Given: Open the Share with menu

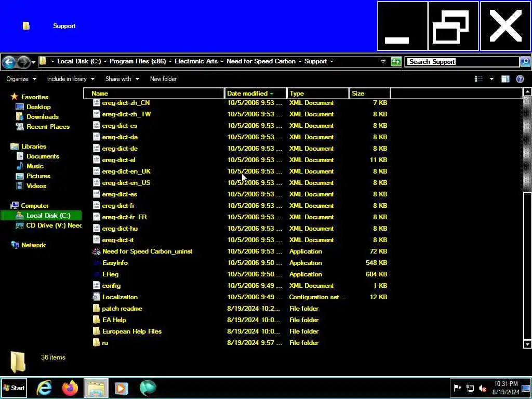Looking at the screenshot, I should point(122,79).
